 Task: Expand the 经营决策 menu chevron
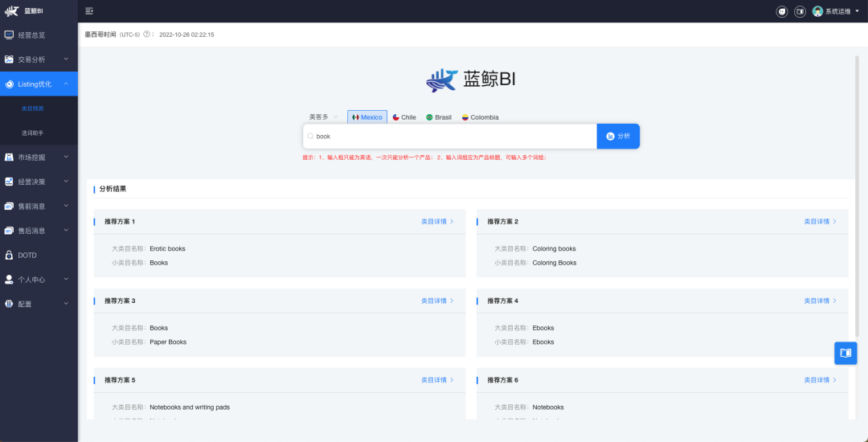pyautogui.click(x=66, y=182)
